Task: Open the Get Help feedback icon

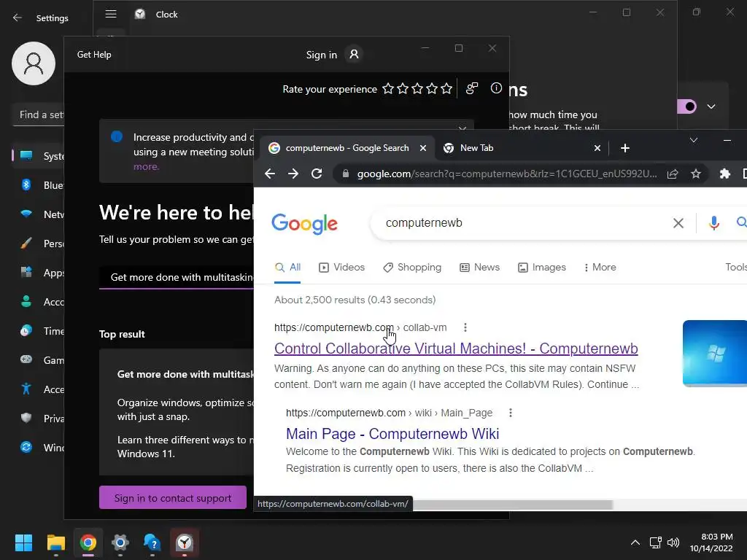Action: point(472,88)
